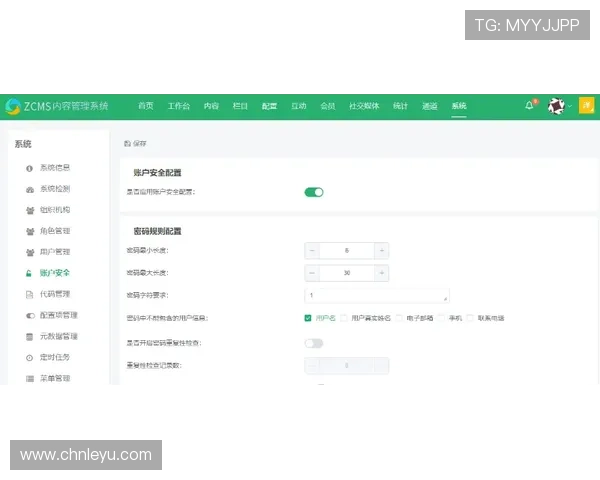Go to 首页 in top navigation
The image size is (600, 480).
145,106
